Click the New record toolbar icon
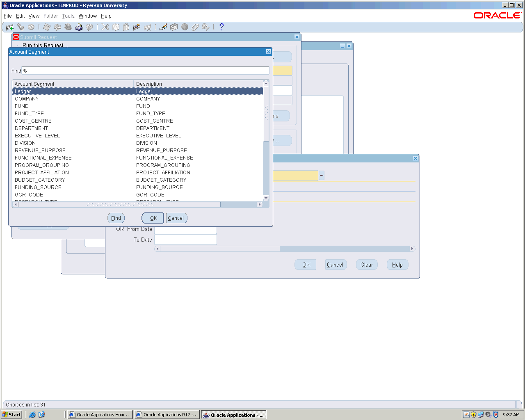Viewport: 525px width, 420px height. (x=10, y=27)
